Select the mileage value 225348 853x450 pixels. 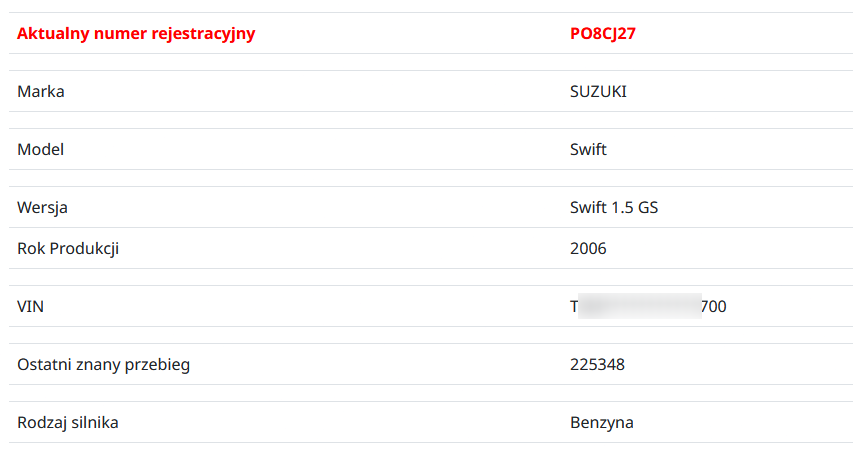tap(597, 364)
